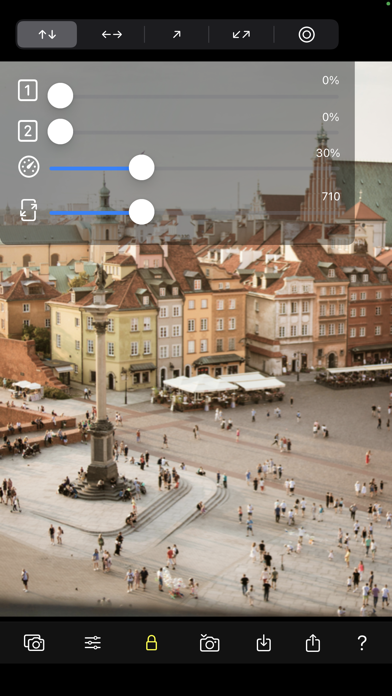Screen dimensions: 392x696
Task: Toggle the yellow lock icon
Action: (x=151, y=643)
